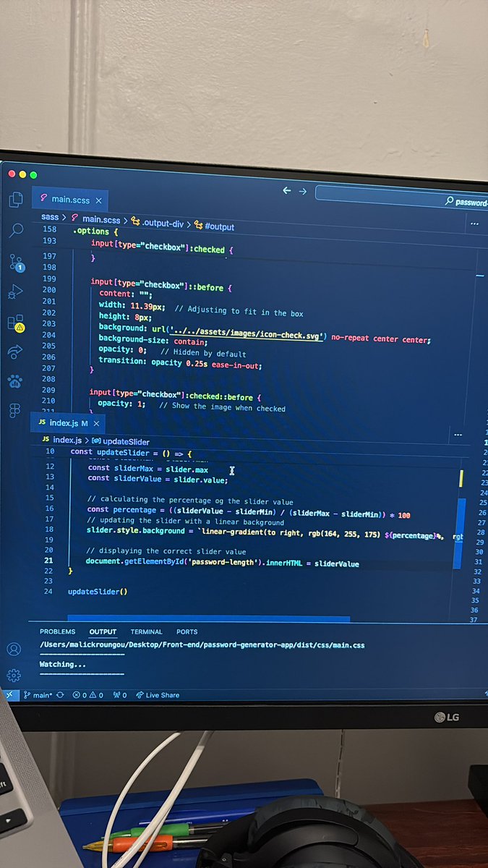
Task: Click line number 199 in main.scss gutter
Action: 49,278
